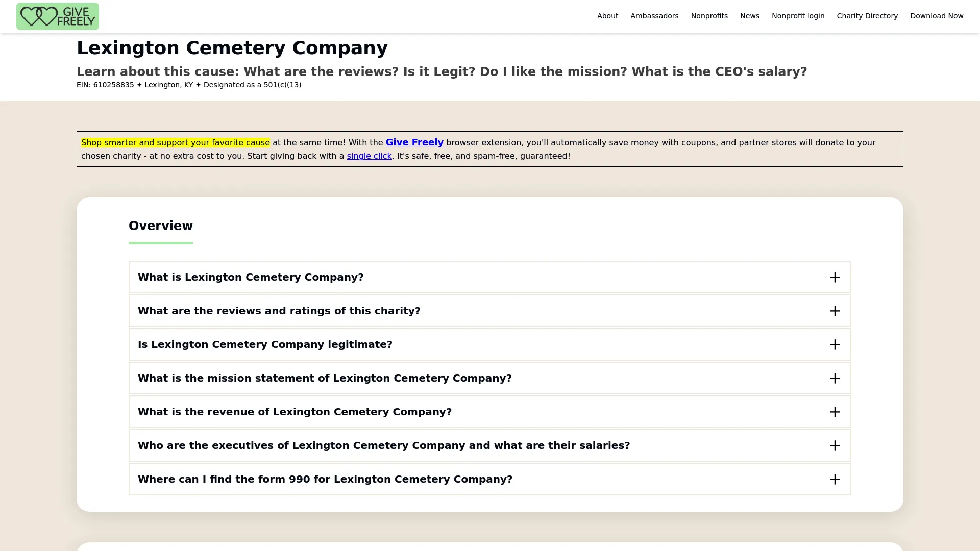The height and width of the screenshot is (551, 980).
Task: Expand the charity reviews and ratings section
Action: [279, 311]
